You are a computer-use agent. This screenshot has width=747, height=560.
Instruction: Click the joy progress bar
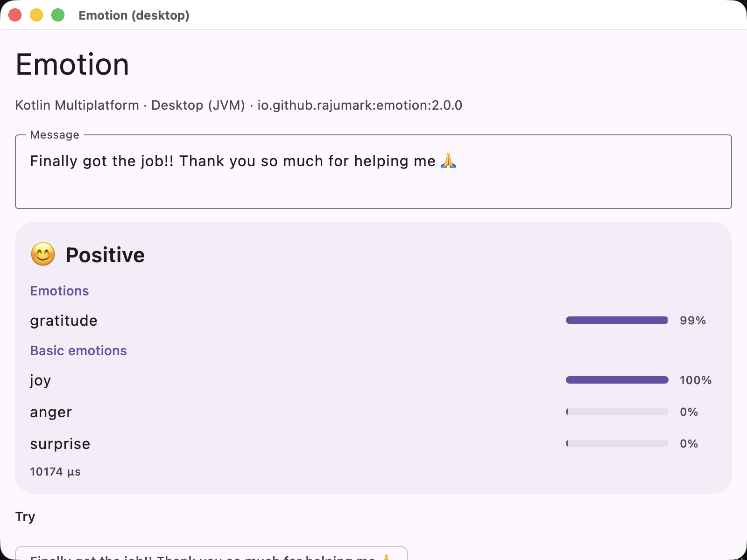(617, 380)
